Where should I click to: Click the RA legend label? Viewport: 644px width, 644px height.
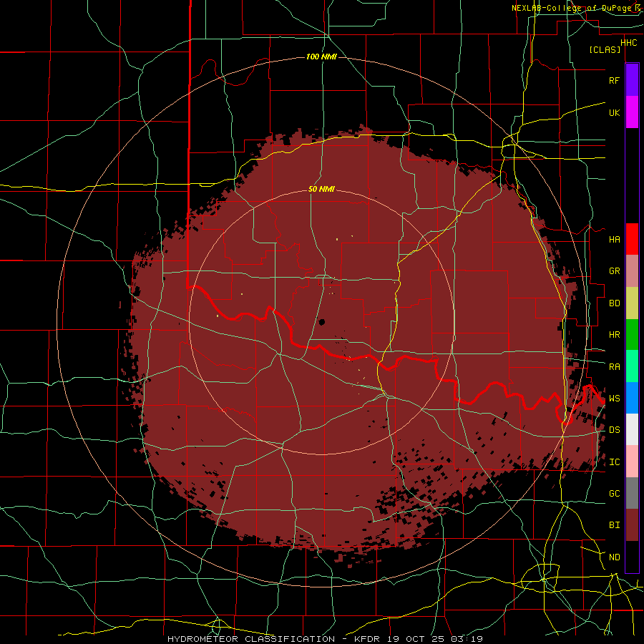click(x=614, y=367)
